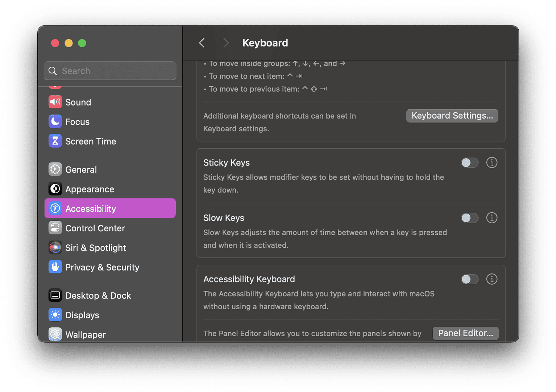
Task: Select the Focus crescent moon icon
Action: click(x=55, y=121)
